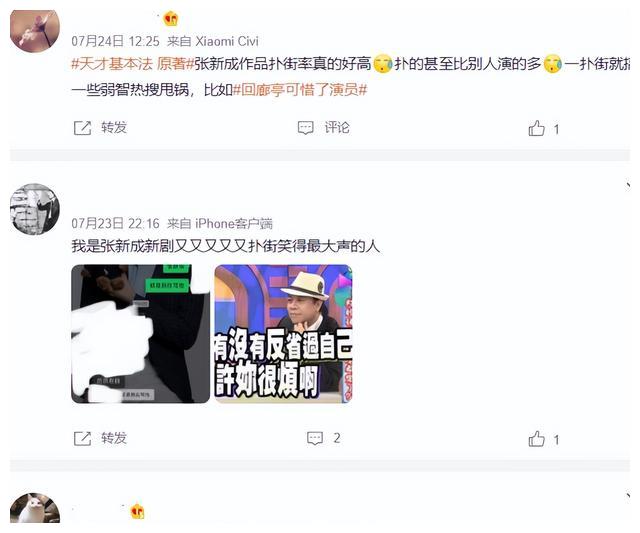Click the 转发 label on the first post
Viewport: 640px width, 533px height.
[x=114, y=127]
